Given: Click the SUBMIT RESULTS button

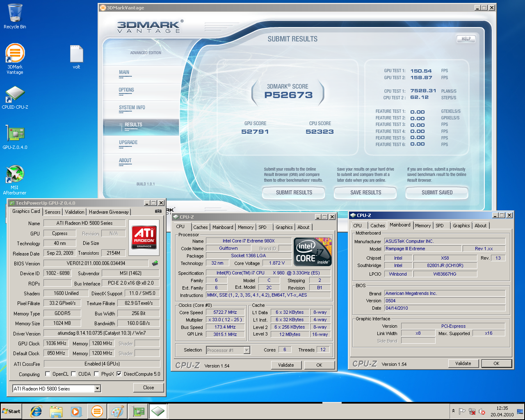Looking at the screenshot, I should click(294, 192).
